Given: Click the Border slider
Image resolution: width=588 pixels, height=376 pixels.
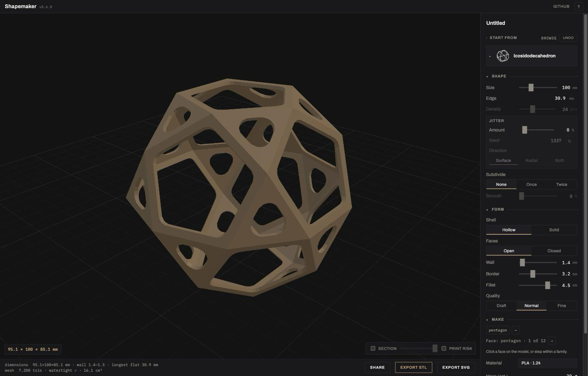Looking at the screenshot, I should point(538,274).
